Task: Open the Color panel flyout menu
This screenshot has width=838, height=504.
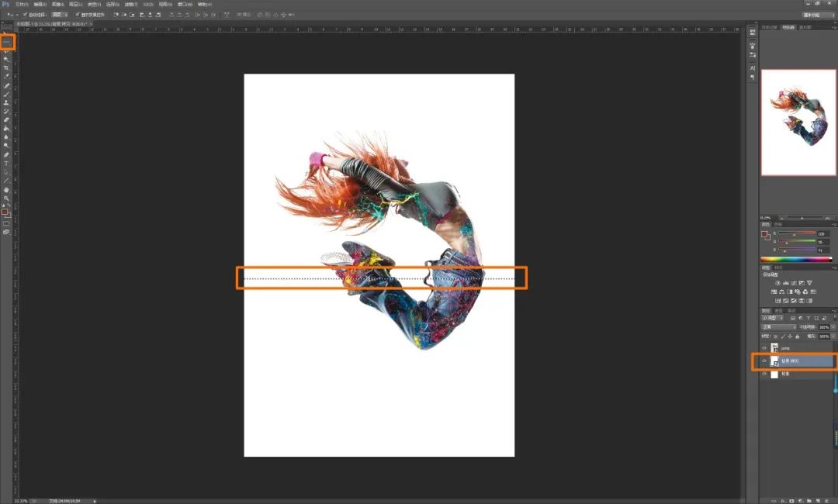Action: (835, 224)
